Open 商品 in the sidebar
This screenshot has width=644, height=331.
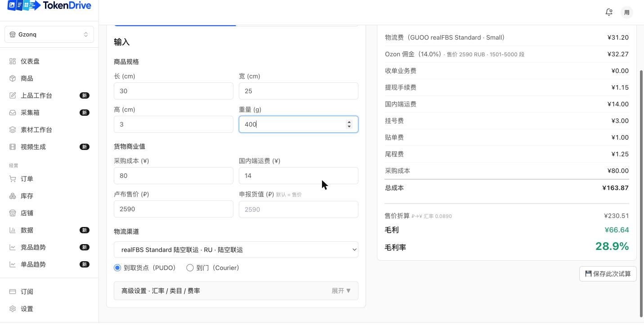[x=49, y=78]
